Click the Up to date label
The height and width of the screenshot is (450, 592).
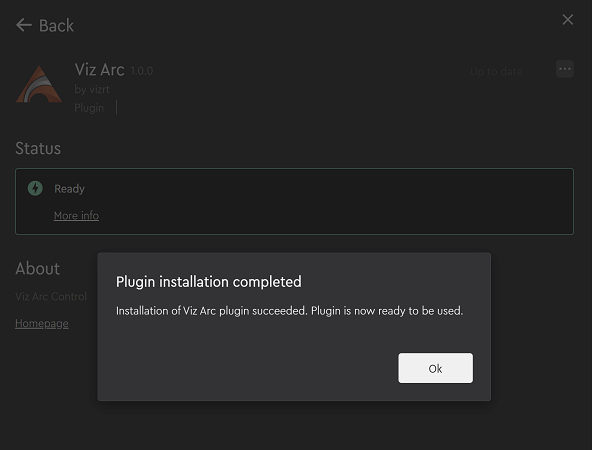pos(496,71)
